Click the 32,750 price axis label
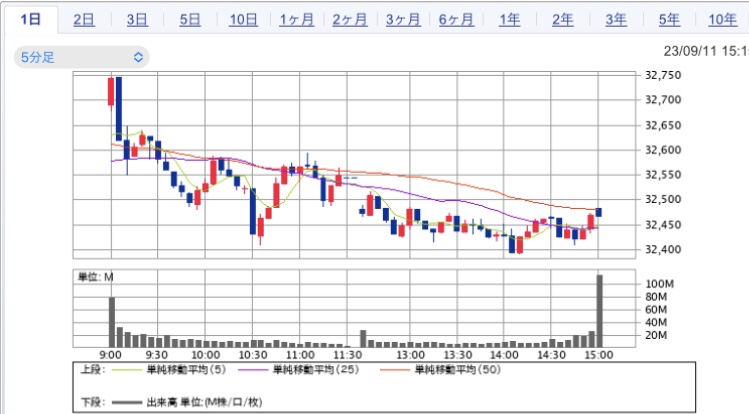 tap(663, 75)
